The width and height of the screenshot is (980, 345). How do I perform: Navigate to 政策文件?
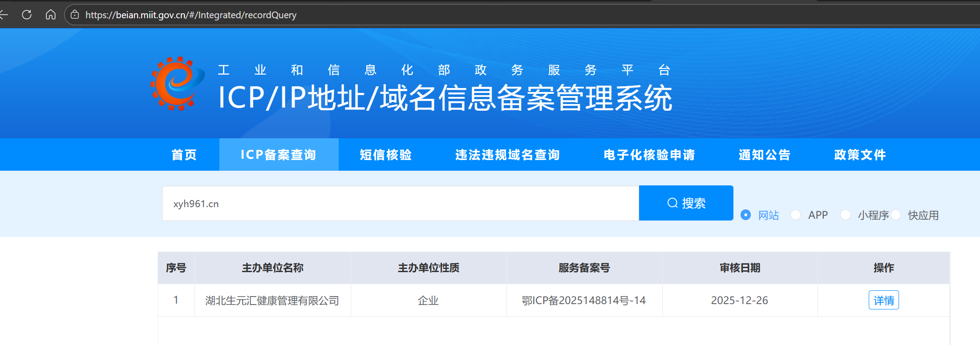pyautogui.click(x=860, y=155)
